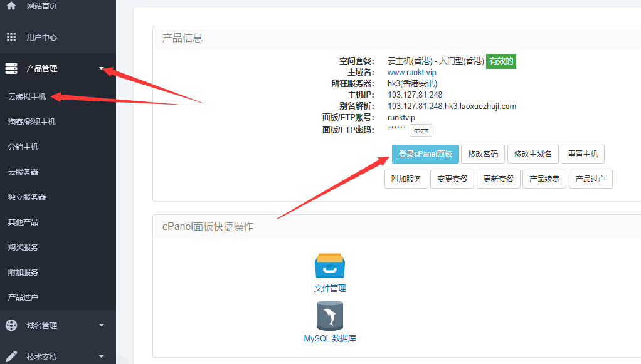Click the grid icon for 用户中心
The height and width of the screenshot is (364, 641).
[11, 37]
